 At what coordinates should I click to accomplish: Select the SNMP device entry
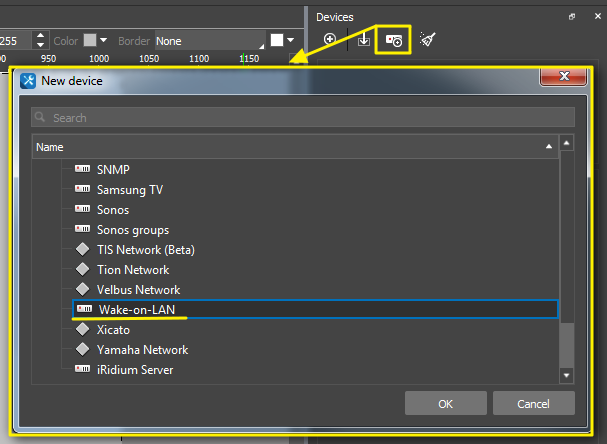click(x=113, y=169)
